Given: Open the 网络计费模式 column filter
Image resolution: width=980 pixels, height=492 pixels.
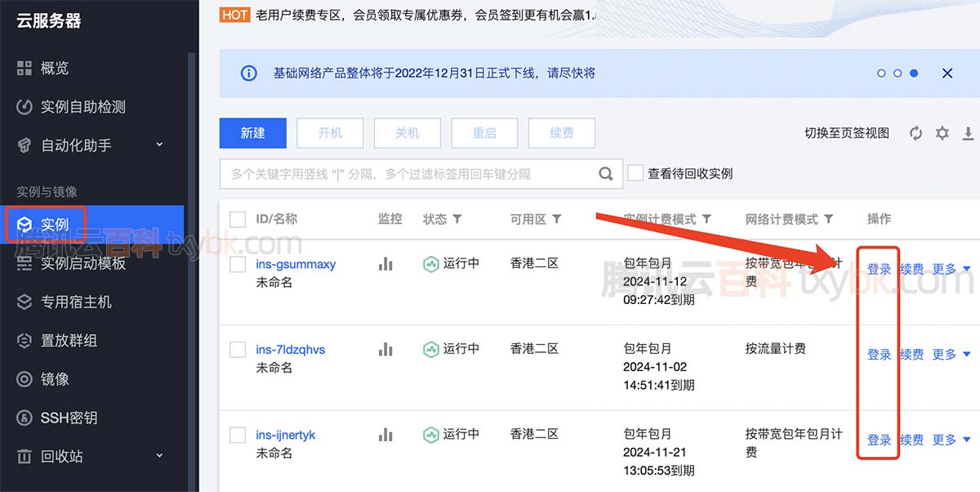Looking at the screenshot, I should 829,219.
